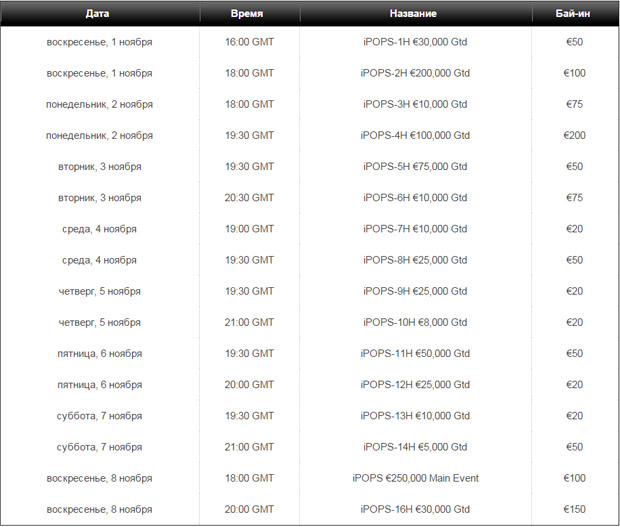Click the '19:00 GMT' time cell

click(250, 229)
